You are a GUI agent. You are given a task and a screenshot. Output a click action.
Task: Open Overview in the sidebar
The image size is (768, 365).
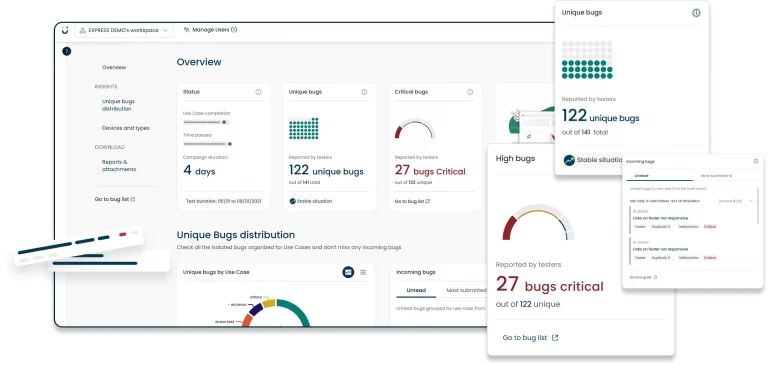114,68
